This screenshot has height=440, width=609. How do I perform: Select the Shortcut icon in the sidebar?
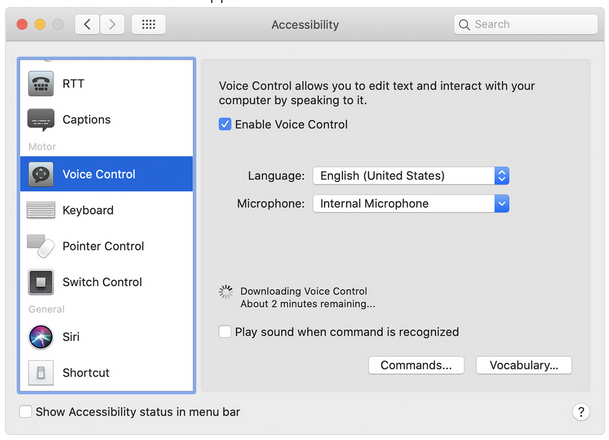(41, 373)
